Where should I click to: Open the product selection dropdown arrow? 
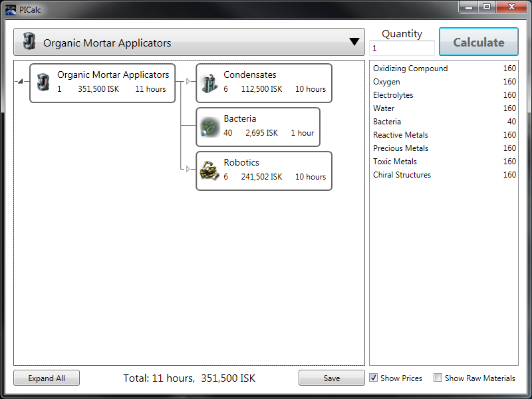tap(354, 43)
